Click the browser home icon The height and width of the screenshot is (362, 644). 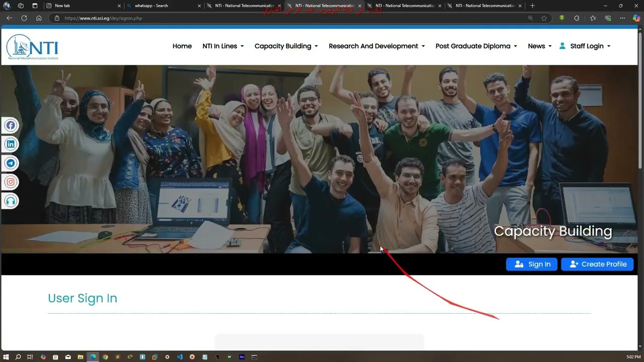point(39,18)
